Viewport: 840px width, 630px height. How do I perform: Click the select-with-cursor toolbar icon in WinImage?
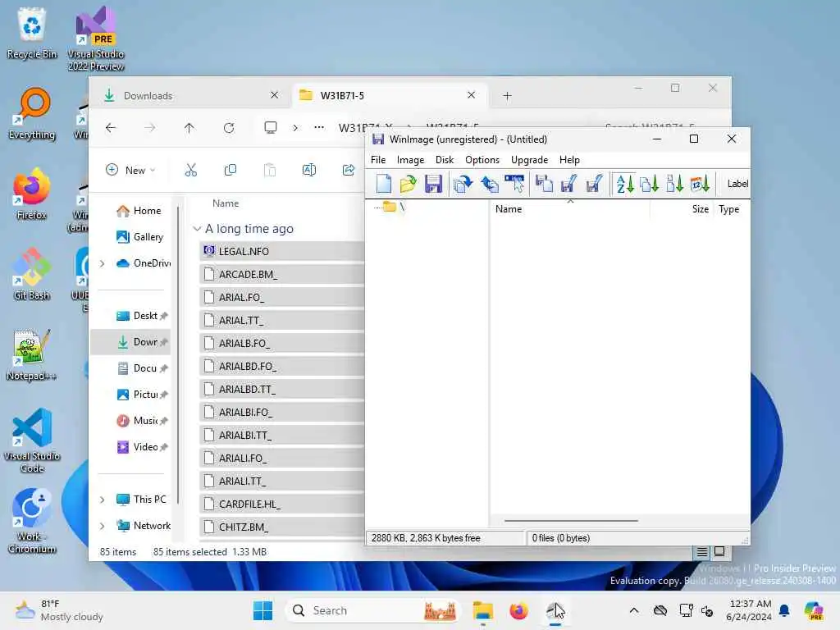[515, 184]
